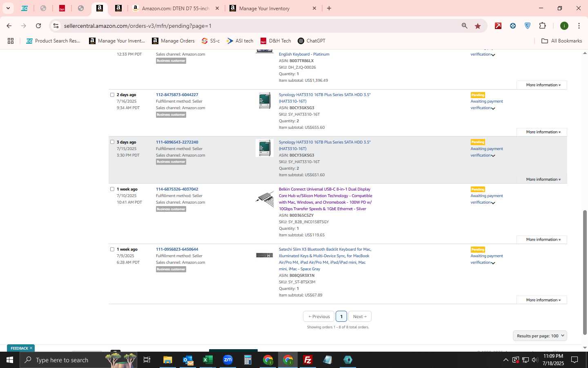
Task: Open Belkin Connect Universal USB-C product link
Action: click(325, 199)
